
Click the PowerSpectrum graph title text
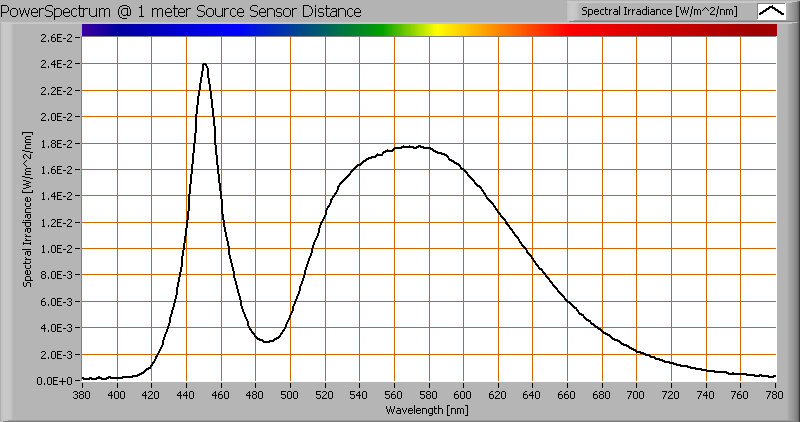tap(183, 11)
